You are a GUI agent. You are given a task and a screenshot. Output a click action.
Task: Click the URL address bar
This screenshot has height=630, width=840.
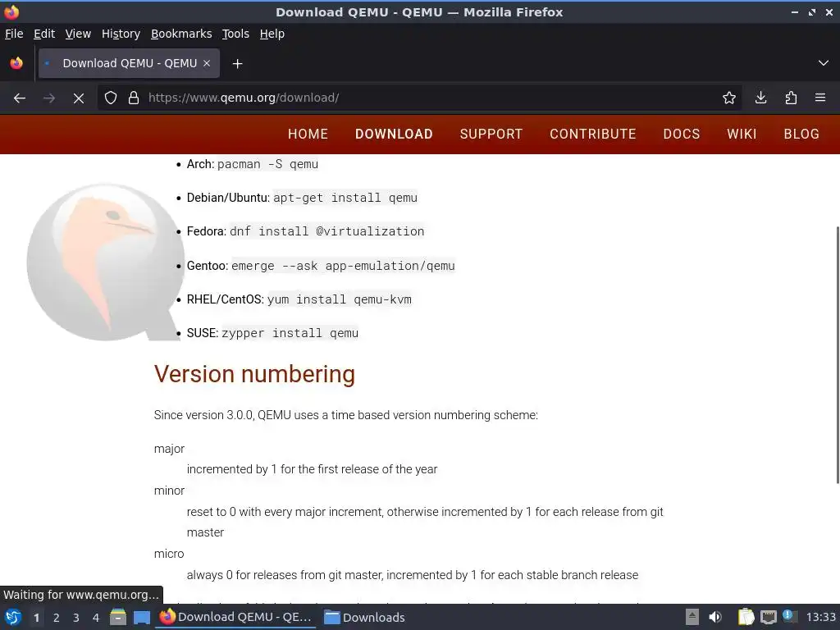pyautogui.click(x=418, y=98)
